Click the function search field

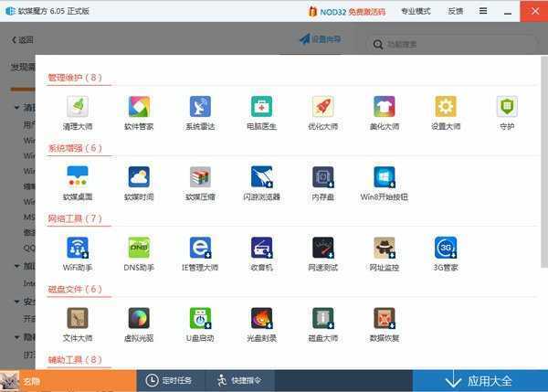coord(452,45)
